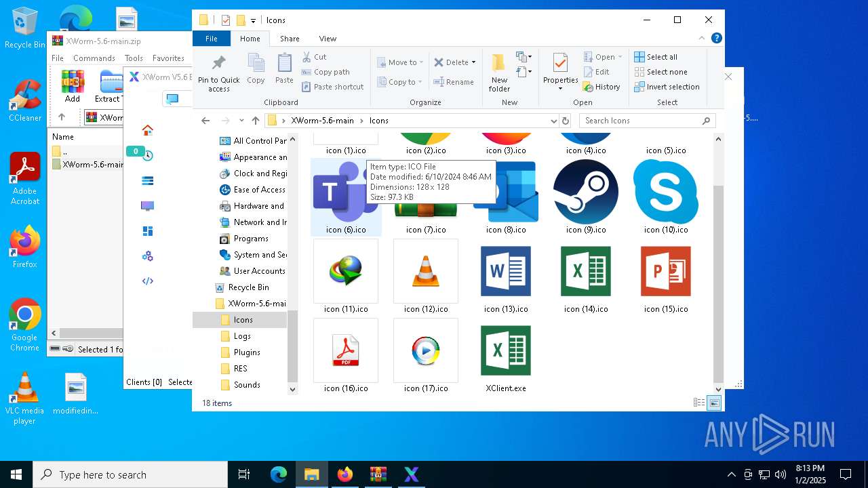
Task: Expand address bar history dropdown
Action: (554, 121)
